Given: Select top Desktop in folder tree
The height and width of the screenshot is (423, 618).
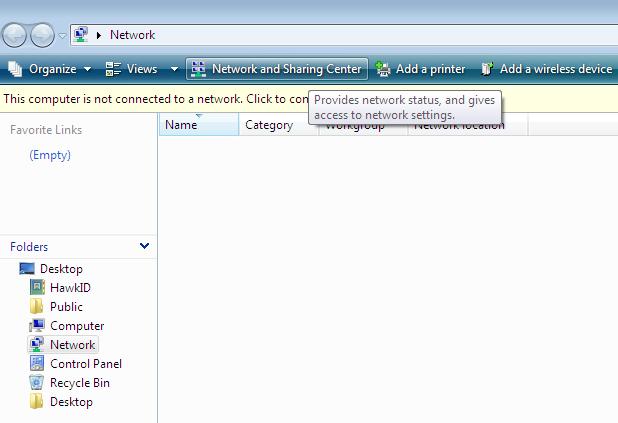Looking at the screenshot, I should 61,269.
